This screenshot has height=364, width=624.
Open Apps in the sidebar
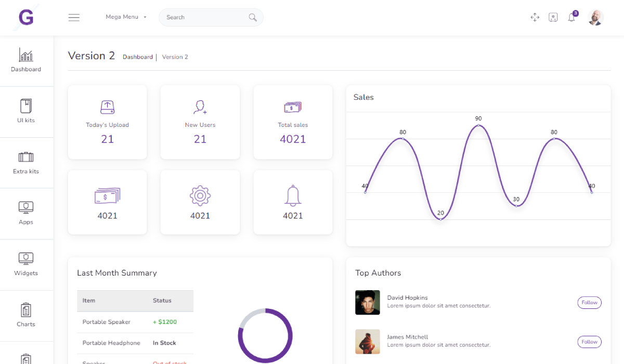pos(26,214)
